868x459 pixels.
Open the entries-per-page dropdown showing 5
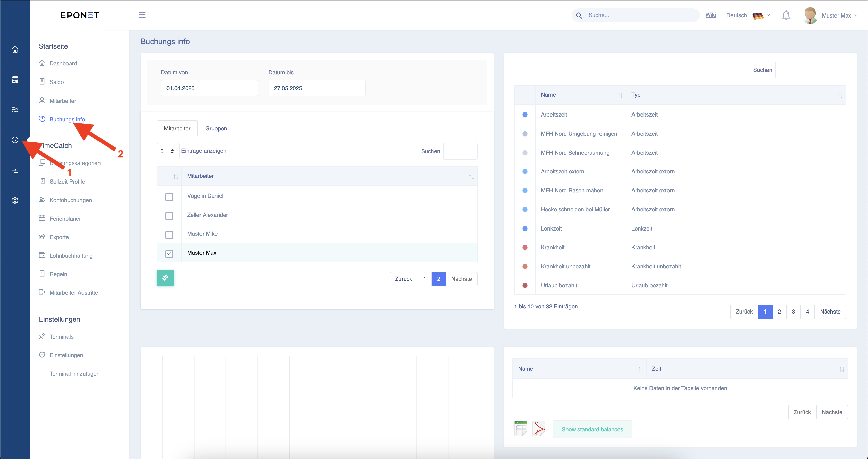[x=168, y=151]
